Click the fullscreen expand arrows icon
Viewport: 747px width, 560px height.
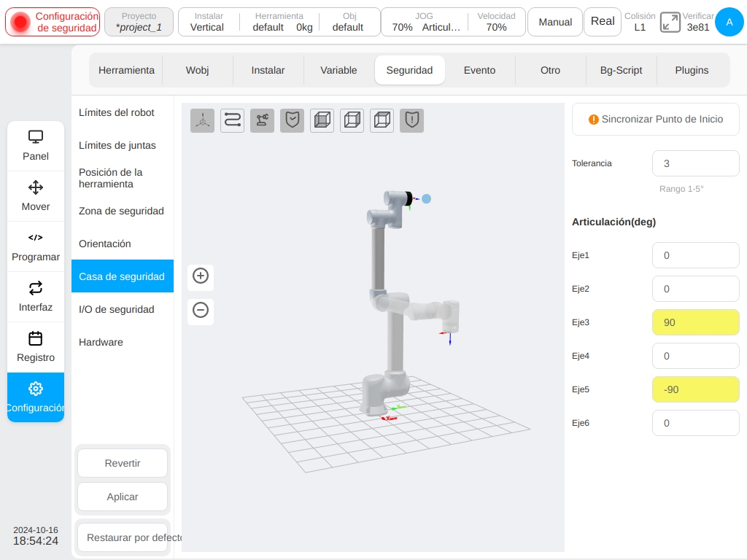670,22
